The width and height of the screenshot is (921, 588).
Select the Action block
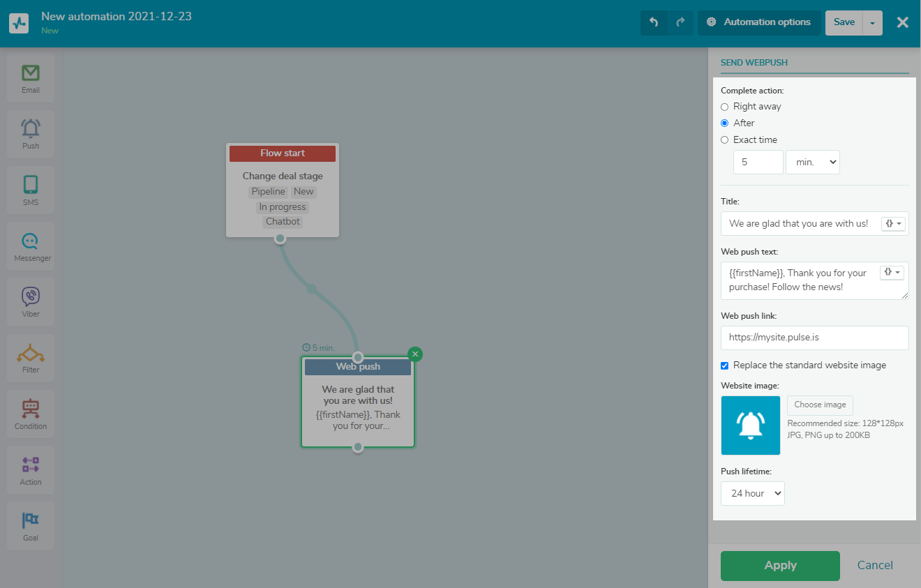click(31, 470)
